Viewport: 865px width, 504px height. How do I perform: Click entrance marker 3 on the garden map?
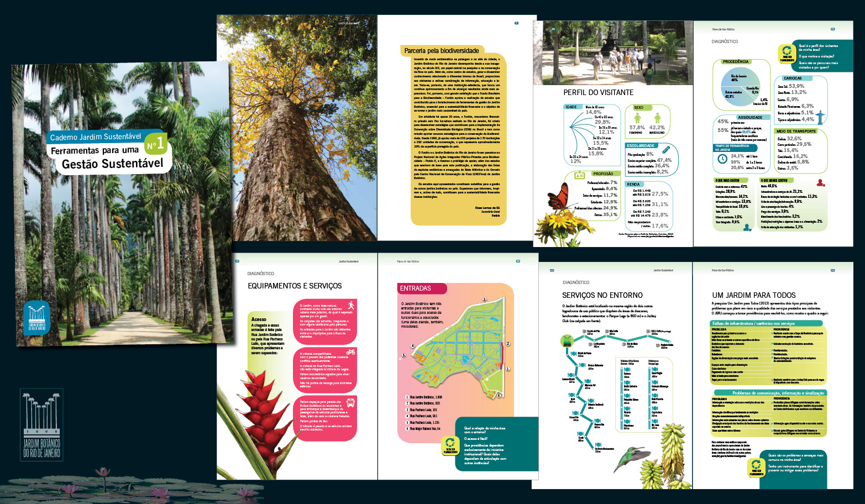tap(484, 300)
